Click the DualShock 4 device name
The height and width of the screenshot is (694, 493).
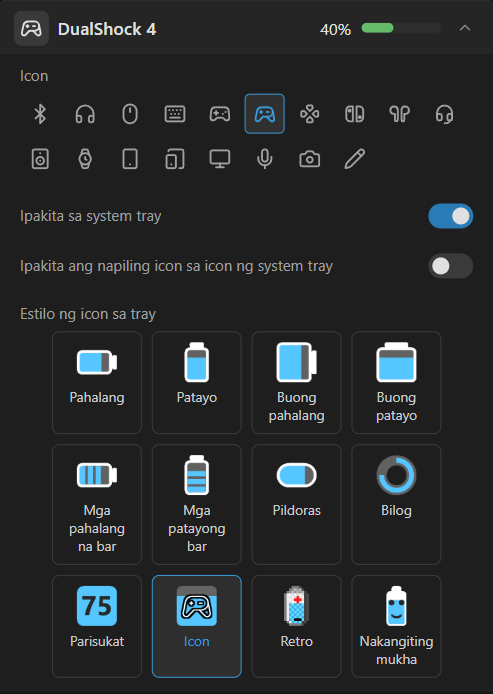pos(107,29)
